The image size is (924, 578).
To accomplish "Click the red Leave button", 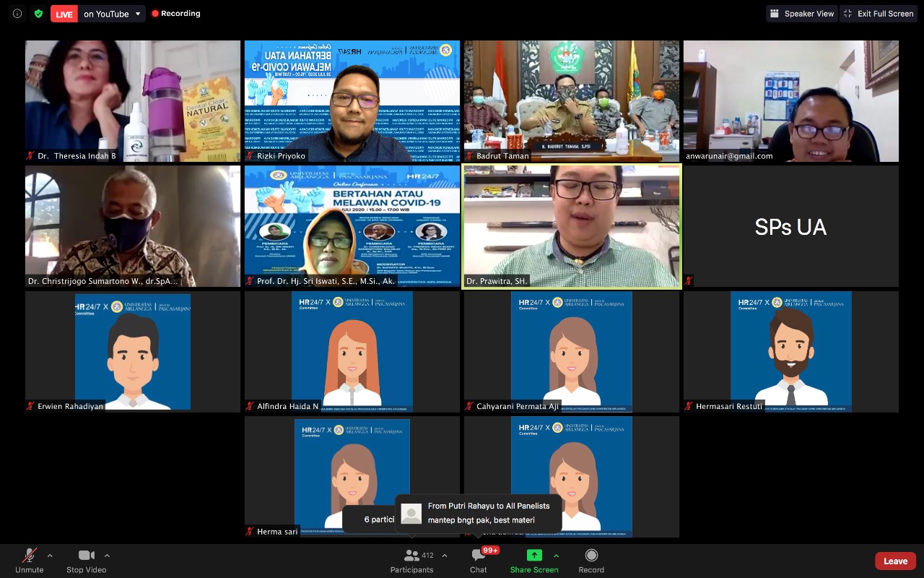I will [895, 561].
